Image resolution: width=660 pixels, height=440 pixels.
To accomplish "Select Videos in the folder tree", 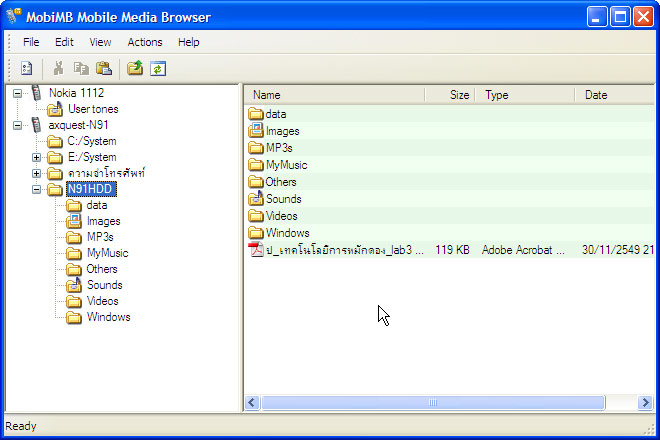I will 103,301.
